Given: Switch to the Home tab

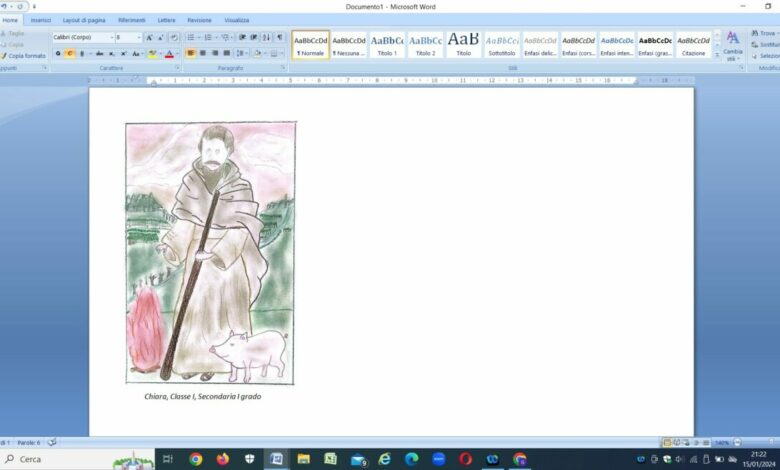Looking at the screenshot, I should [x=10, y=20].
